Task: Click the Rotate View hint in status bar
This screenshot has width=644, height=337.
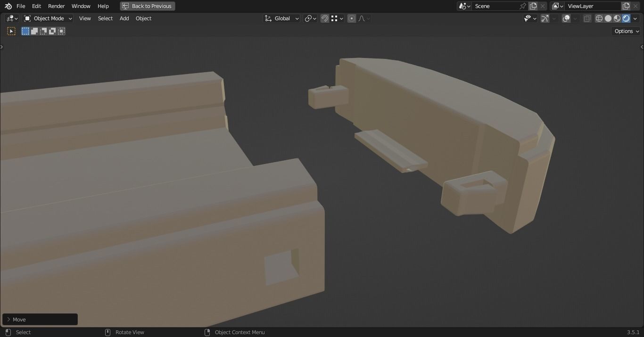Action: click(x=130, y=332)
